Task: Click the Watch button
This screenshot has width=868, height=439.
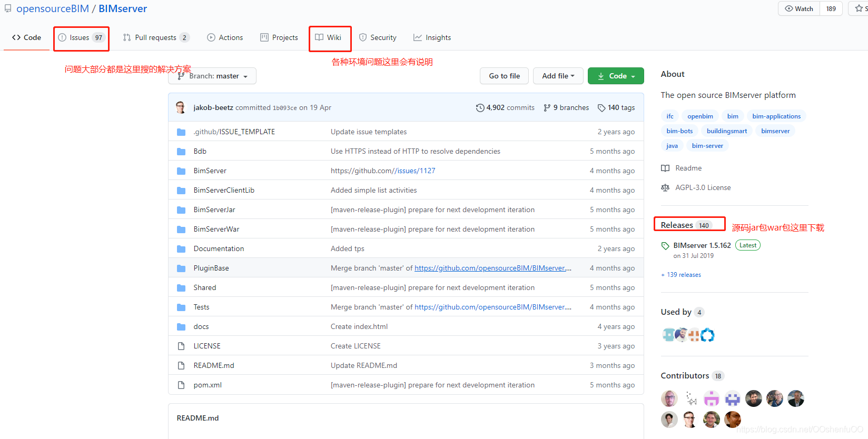Action: coord(799,8)
